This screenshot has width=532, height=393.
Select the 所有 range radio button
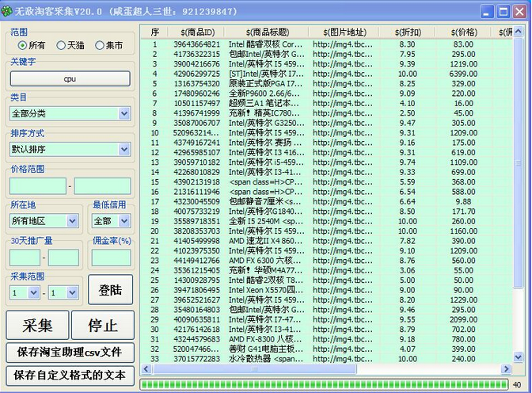click(22, 45)
